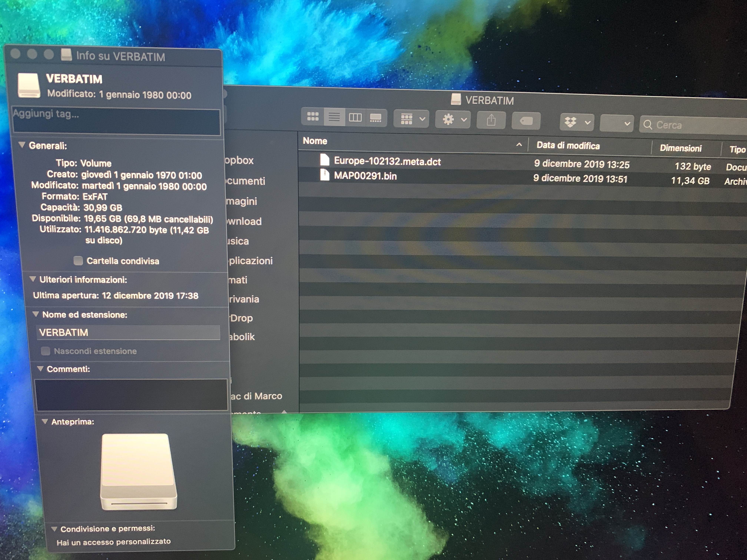Open Dropbox in the Finder sidebar
The image size is (747, 560).
239,160
